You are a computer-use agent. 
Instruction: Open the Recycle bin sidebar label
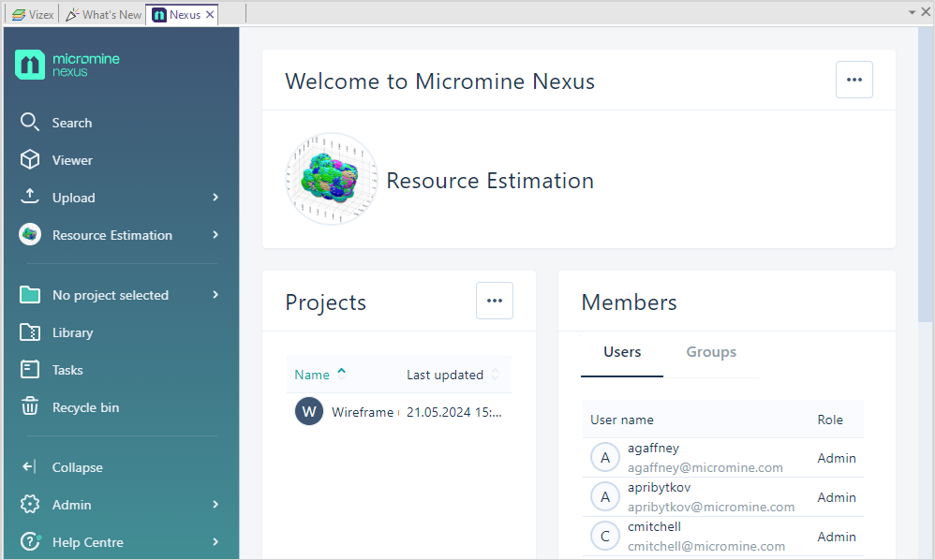point(86,407)
